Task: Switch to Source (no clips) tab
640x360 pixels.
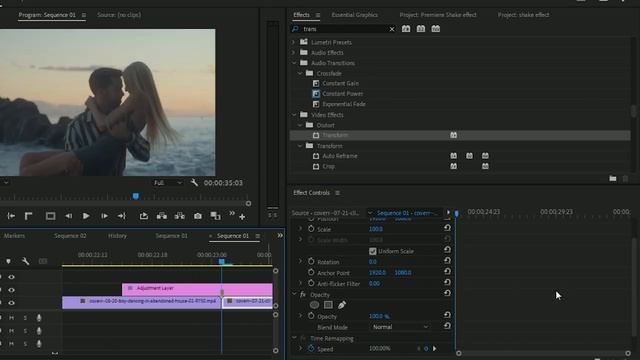Action: pyautogui.click(x=119, y=15)
